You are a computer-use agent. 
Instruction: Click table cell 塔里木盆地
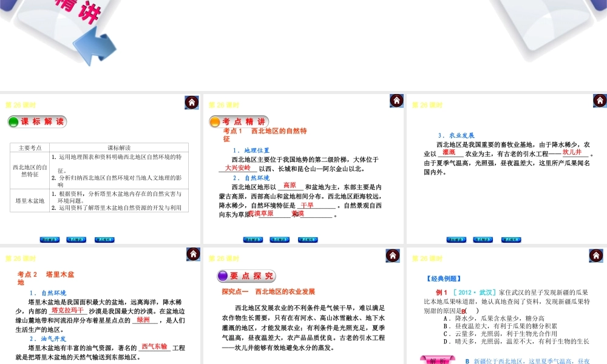coord(30,201)
